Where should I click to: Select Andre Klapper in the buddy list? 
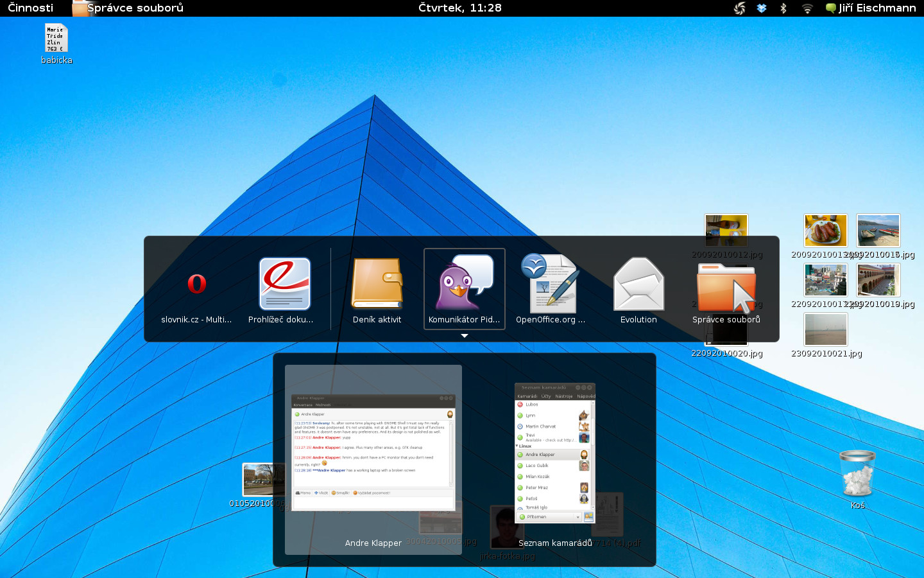pos(553,454)
